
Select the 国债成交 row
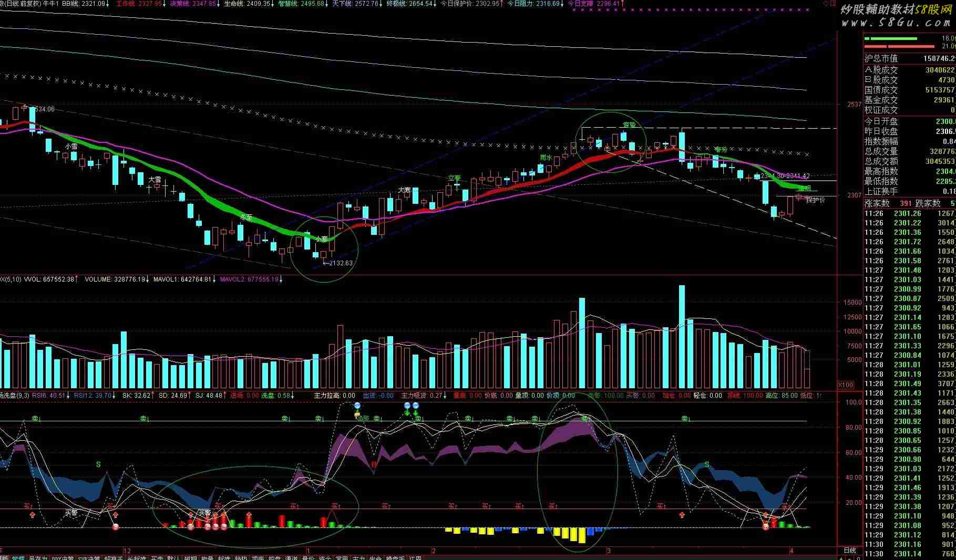pos(910,90)
